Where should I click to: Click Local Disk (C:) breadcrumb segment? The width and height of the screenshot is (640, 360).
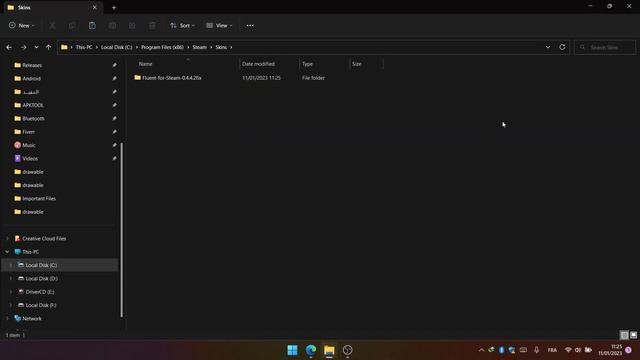[116, 47]
